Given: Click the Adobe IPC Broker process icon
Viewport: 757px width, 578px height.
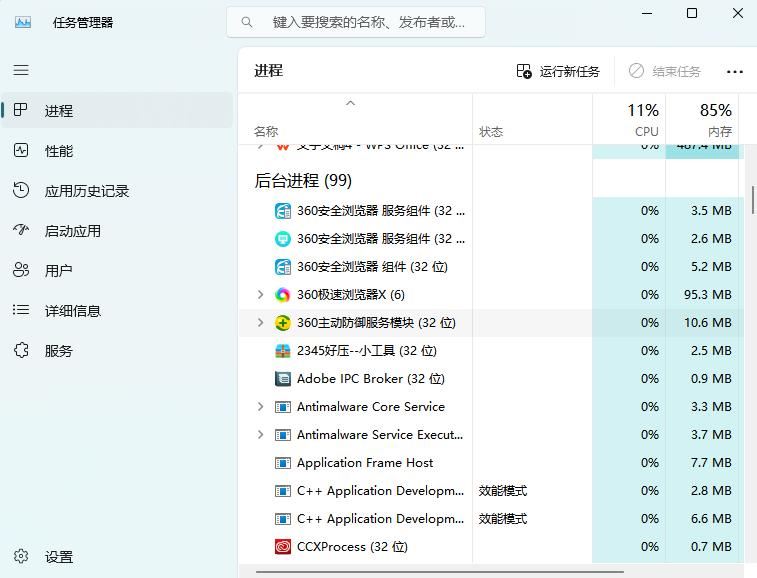Looking at the screenshot, I should pyautogui.click(x=283, y=379).
